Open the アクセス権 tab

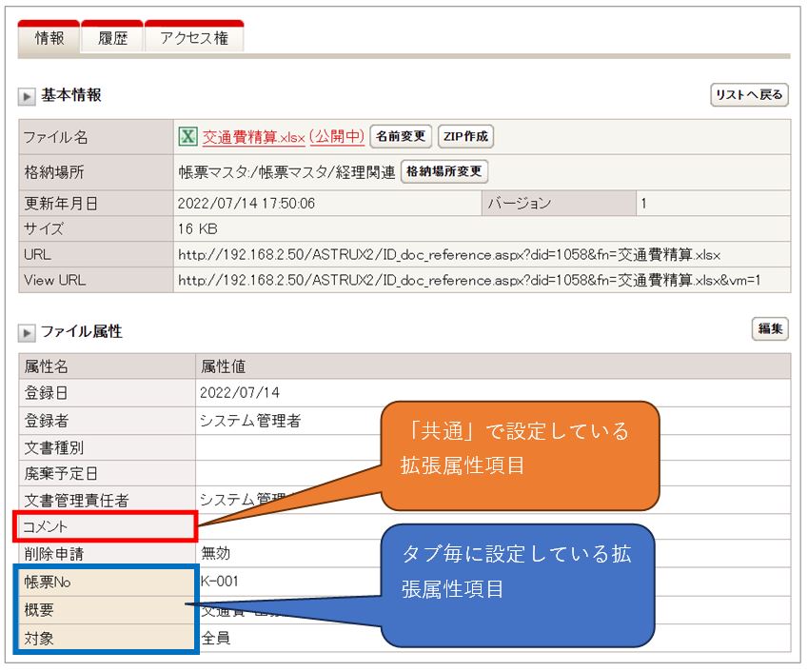pos(194,38)
